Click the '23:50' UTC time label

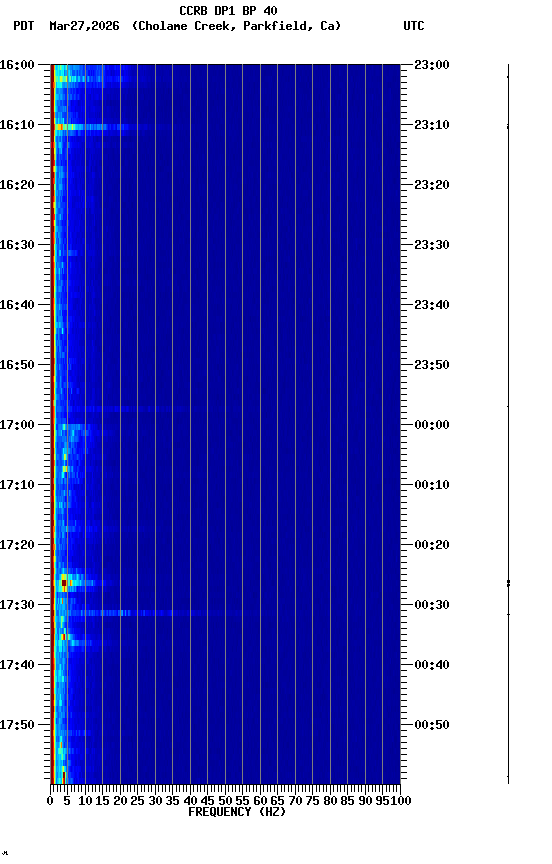coord(432,365)
